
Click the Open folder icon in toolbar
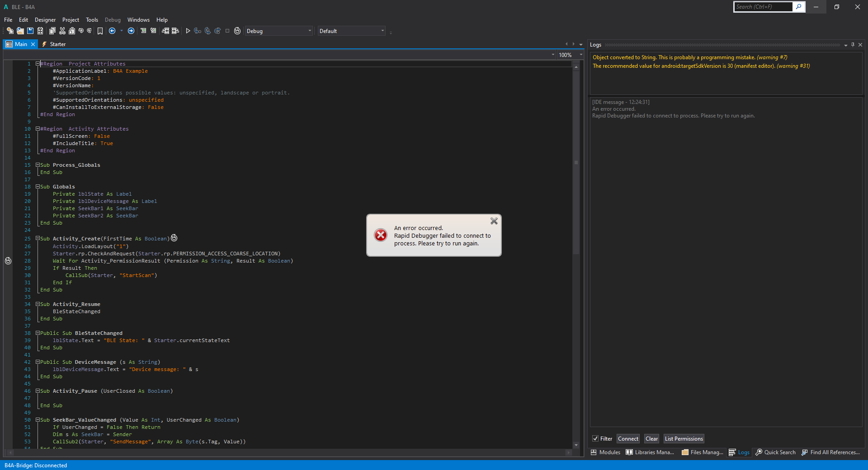pos(20,31)
